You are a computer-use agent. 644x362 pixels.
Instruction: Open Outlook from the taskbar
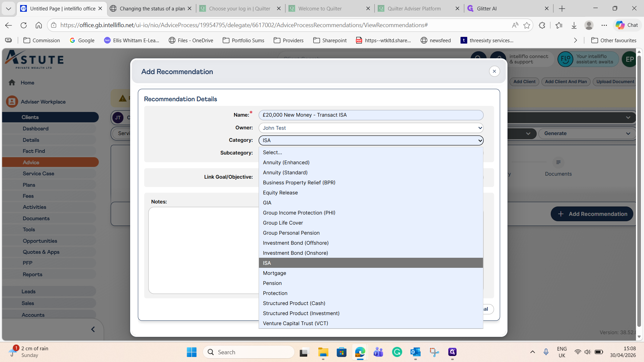[415, 352]
